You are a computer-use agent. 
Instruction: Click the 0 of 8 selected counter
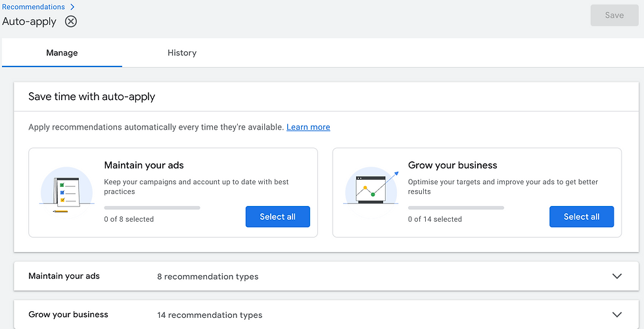(x=129, y=219)
